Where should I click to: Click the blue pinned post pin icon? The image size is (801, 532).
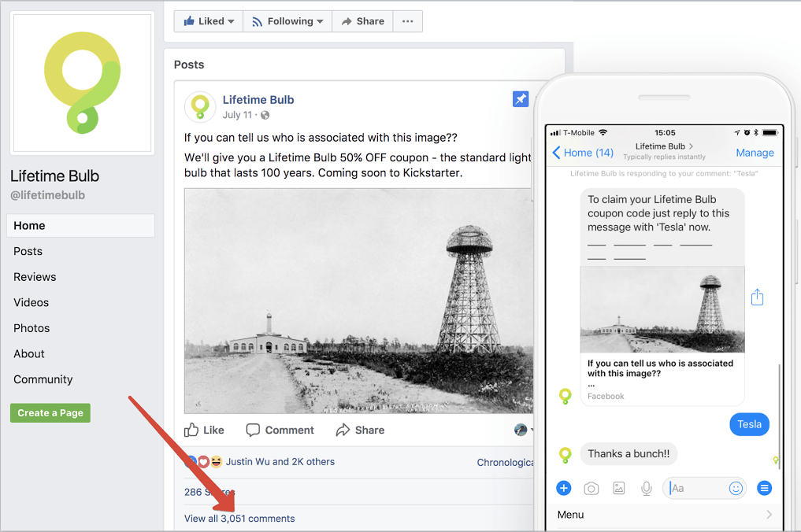point(521,98)
